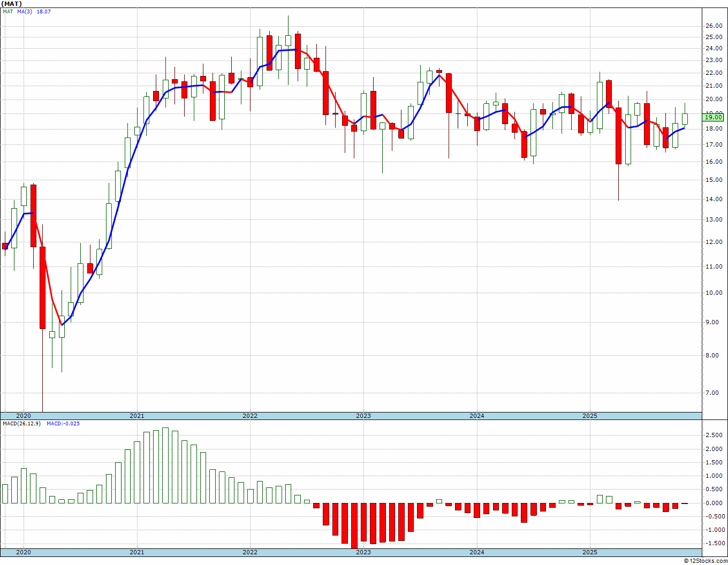Select the 21.00 price axis label
This screenshot has height=565, width=728.
pyautogui.click(x=714, y=86)
